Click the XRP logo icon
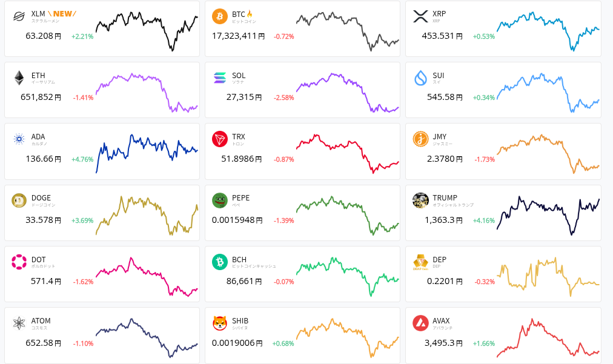Image resolution: width=613 pixels, height=364 pixels. pyautogui.click(x=420, y=16)
